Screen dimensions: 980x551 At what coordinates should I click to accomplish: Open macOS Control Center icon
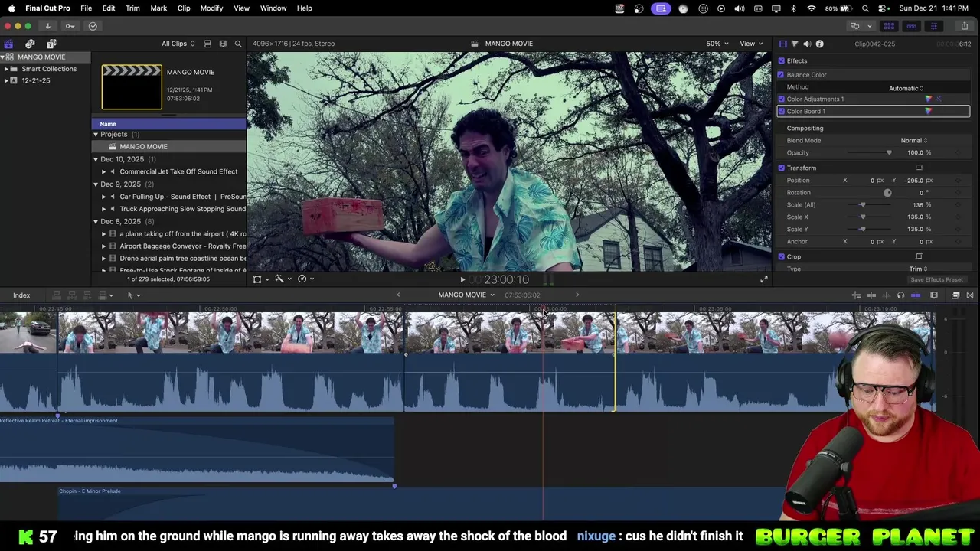883,8
